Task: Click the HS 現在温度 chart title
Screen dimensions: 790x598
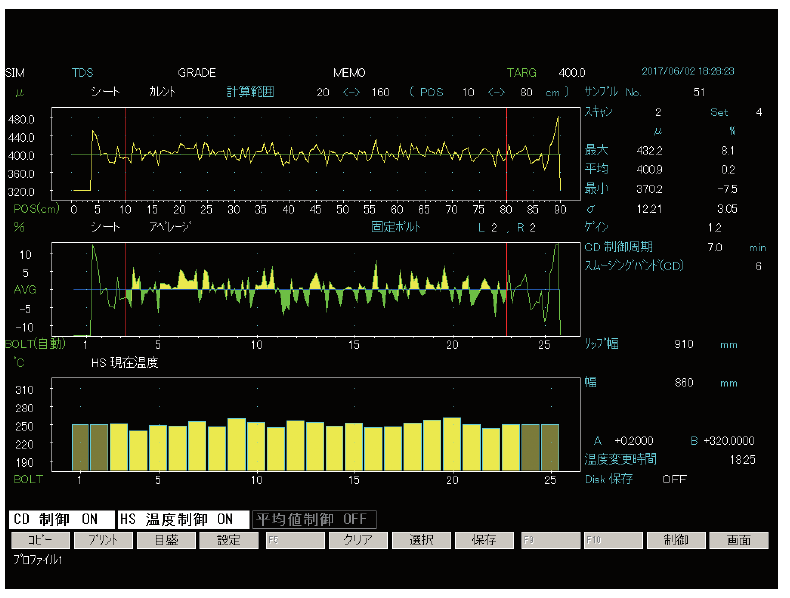Action: (124, 362)
